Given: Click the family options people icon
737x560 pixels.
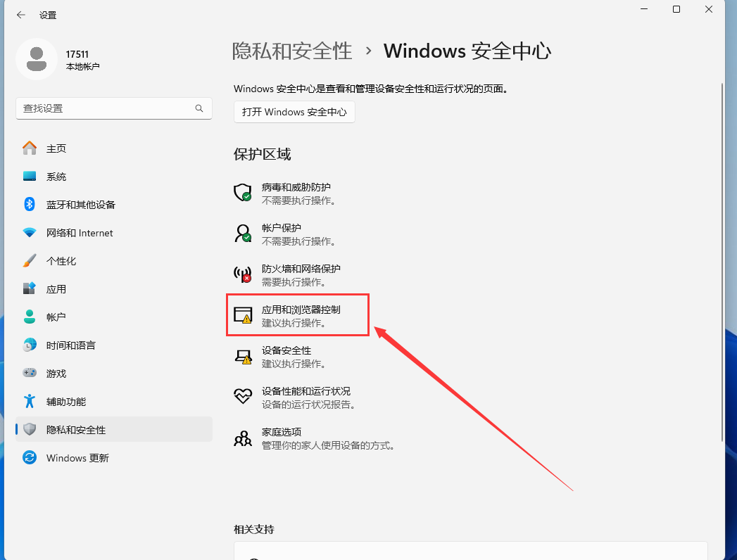Looking at the screenshot, I should 243,438.
